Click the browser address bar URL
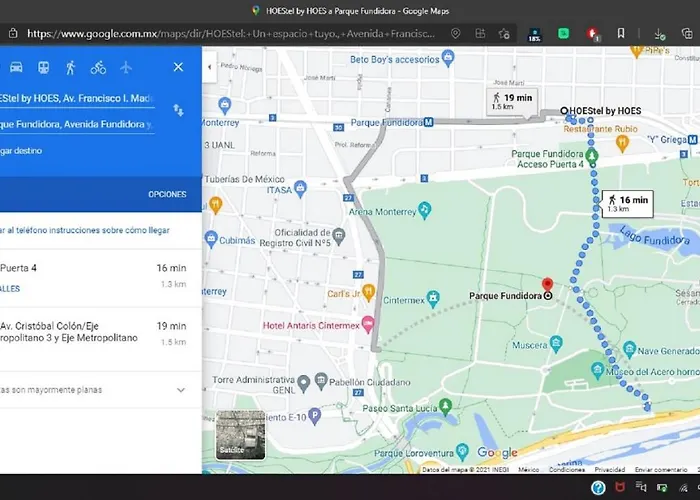 pyautogui.click(x=231, y=33)
